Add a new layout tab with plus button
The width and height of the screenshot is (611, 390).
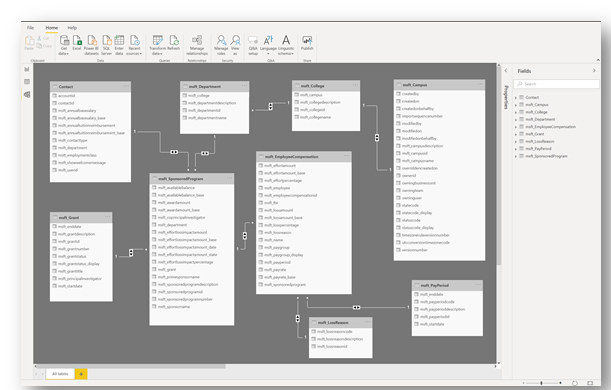coord(81,374)
